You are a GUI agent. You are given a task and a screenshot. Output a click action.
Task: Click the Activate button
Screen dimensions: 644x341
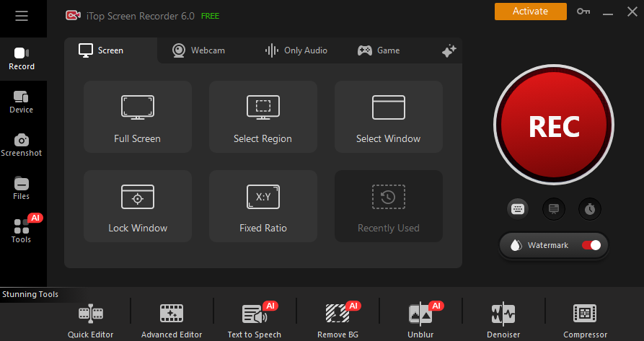pos(530,12)
